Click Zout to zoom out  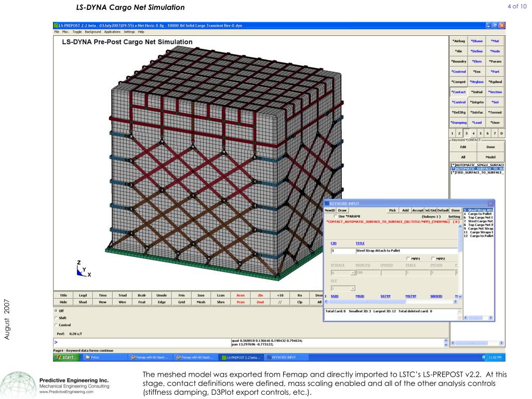point(260,302)
